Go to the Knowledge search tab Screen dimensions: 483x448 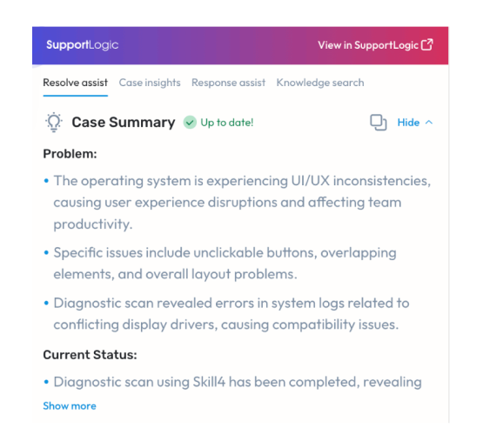pyautogui.click(x=320, y=83)
